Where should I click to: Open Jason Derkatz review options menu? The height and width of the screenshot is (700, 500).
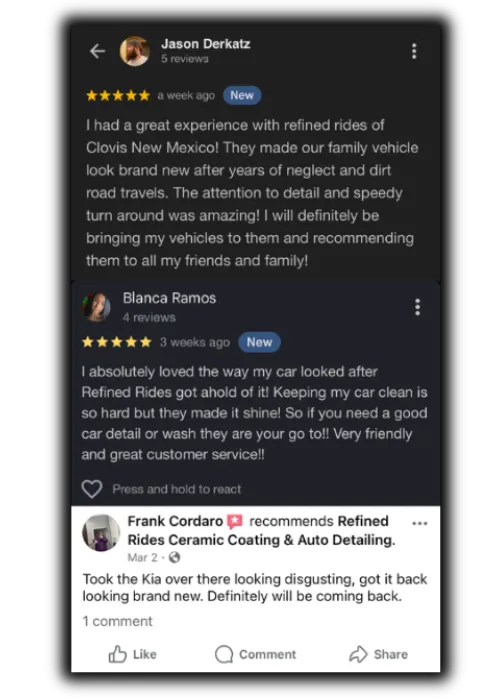coord(414,51)
